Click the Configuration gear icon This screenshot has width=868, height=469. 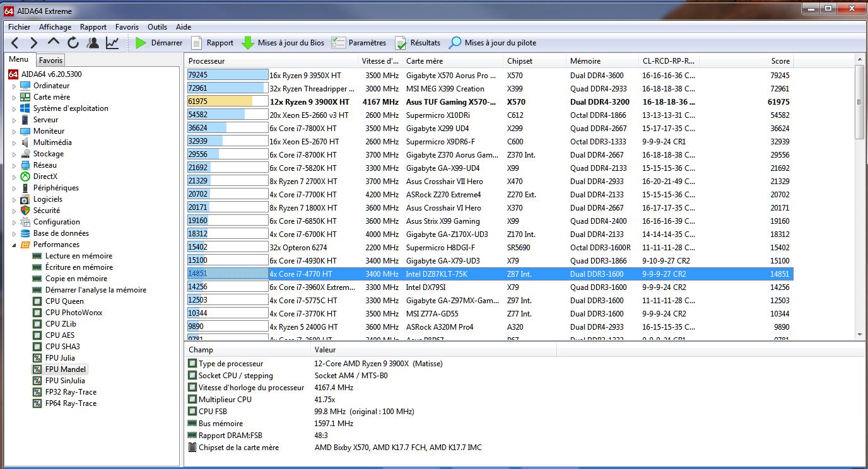point(25,222)
